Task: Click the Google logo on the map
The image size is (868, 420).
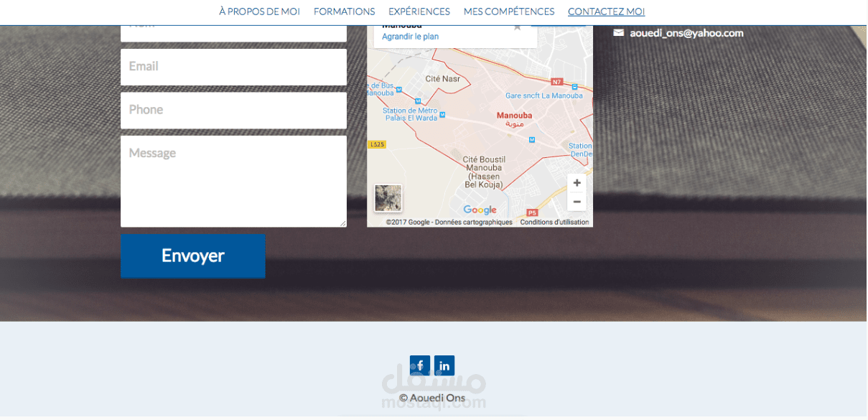Action: click(x=480, y=210)
